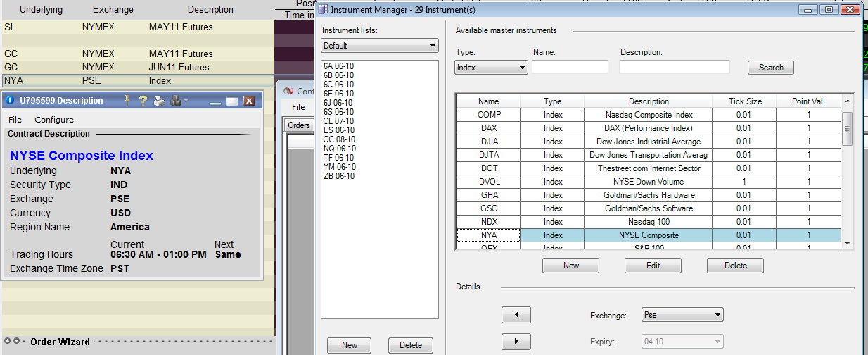Select 6A 06-10 in instrument list
The height and width of the screenshot is (355, 868).
point(338,66)
